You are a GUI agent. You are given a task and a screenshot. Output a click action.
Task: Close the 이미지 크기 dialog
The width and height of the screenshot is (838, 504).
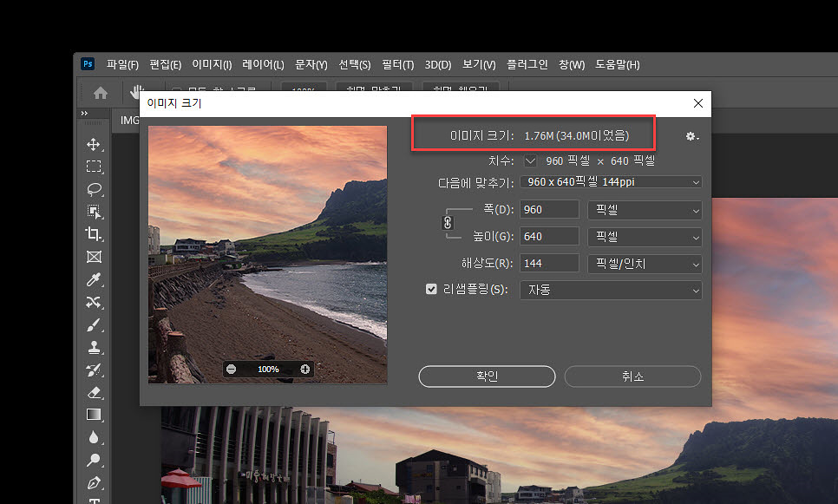698,103
